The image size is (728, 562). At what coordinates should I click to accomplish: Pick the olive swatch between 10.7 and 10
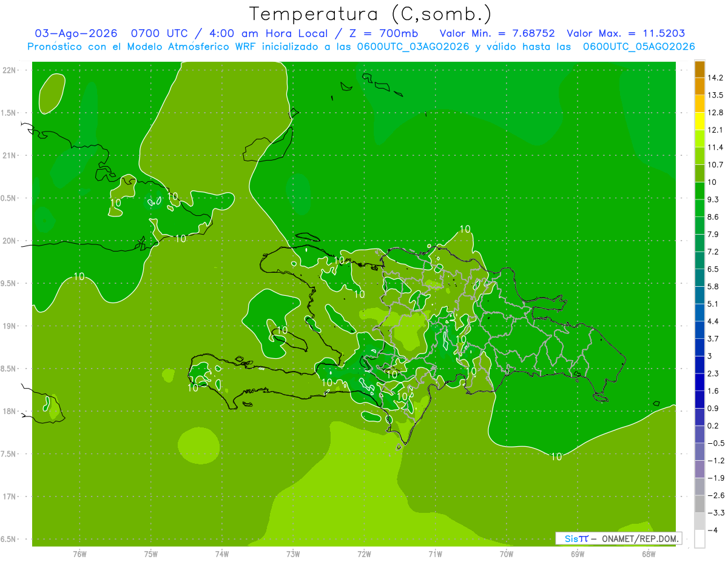coord(699,173)
